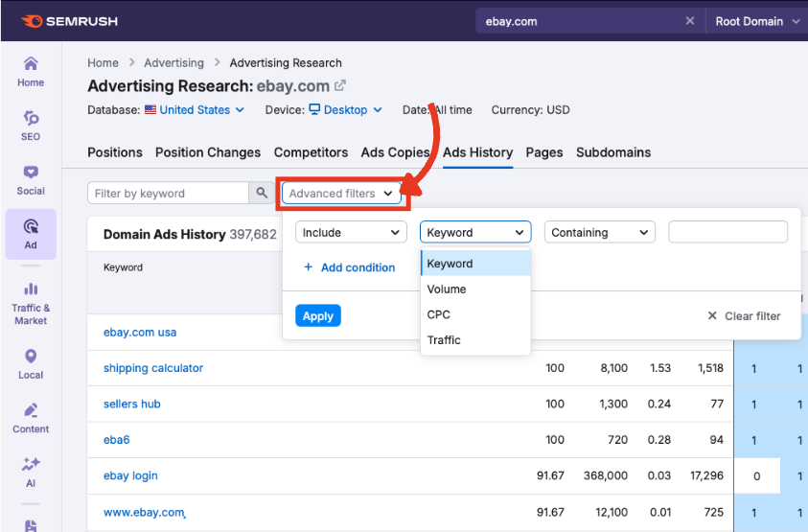808x532 pixels.
Task: Go to Home breadcrumb
Action: [103, 63]
